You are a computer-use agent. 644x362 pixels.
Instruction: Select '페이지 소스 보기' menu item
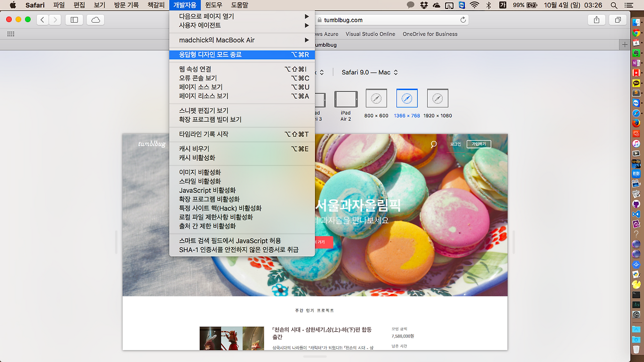pos(242,87)
